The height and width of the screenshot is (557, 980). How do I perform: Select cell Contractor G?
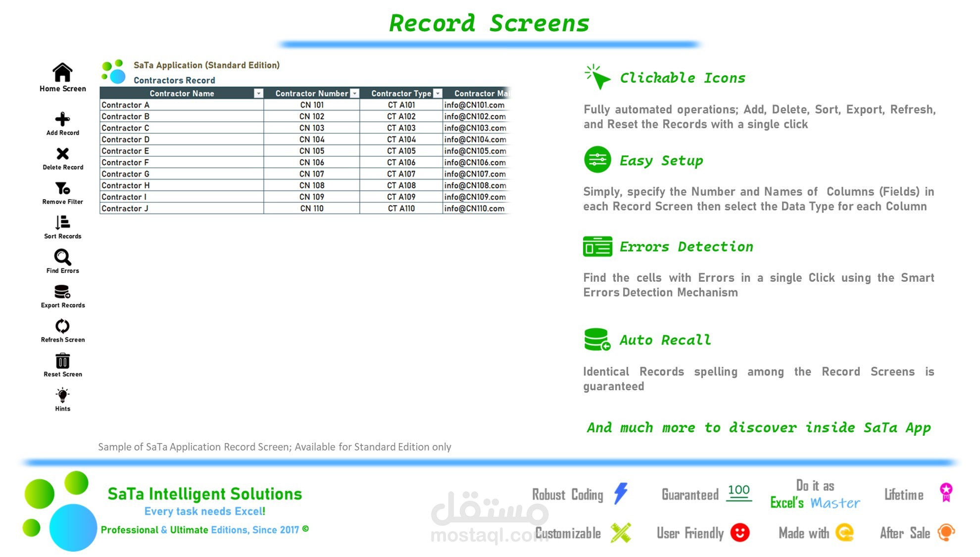pyautogui.click(x=182, y=174)
